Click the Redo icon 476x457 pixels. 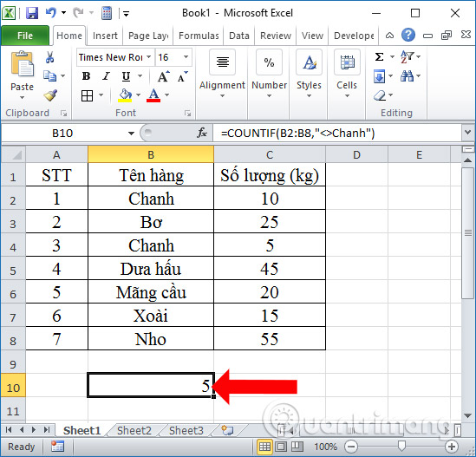tap(78, 13)
